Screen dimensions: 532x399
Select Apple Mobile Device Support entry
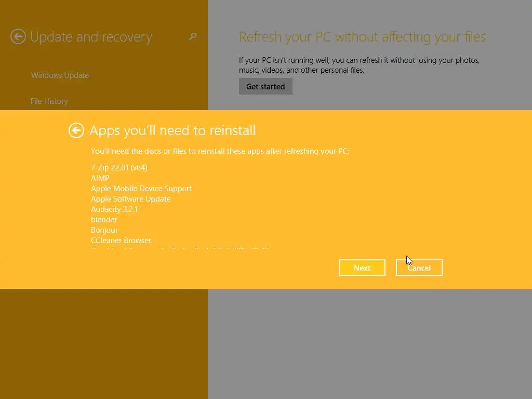tap(141, 189)
